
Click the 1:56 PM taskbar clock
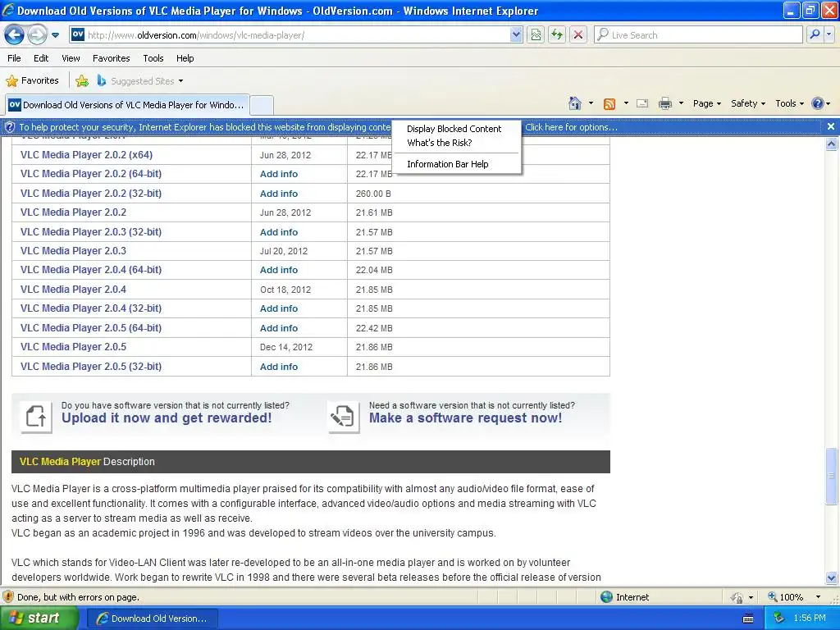810,618
